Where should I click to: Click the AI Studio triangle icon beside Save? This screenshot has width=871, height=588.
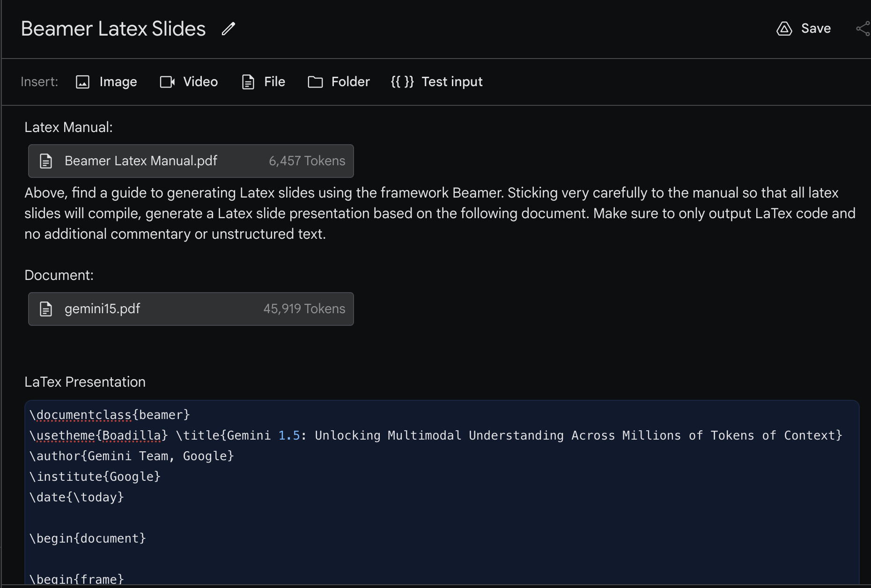click(x=784, y=29)
